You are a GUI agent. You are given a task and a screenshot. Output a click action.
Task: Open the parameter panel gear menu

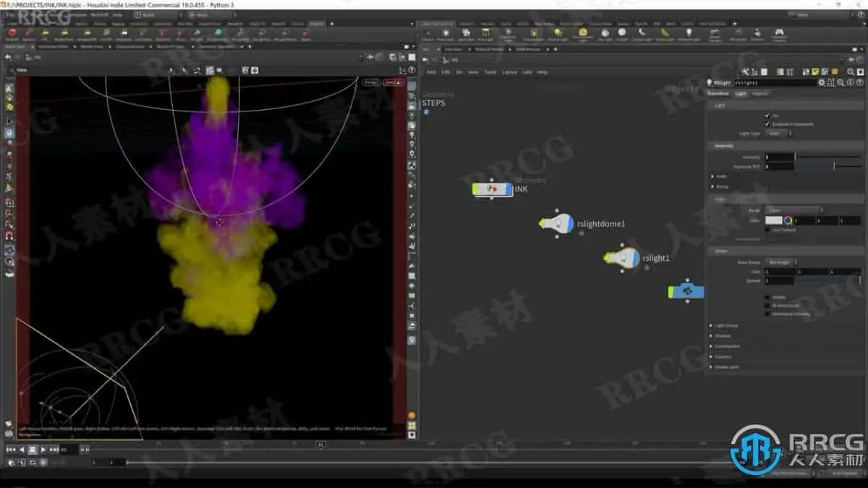pyautogui.click(x=821, y=82)
